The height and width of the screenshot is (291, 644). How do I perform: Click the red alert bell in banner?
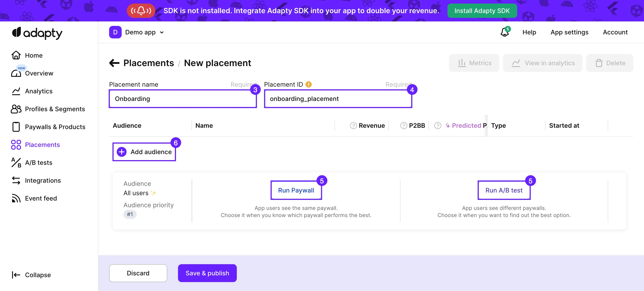point(141,11)
